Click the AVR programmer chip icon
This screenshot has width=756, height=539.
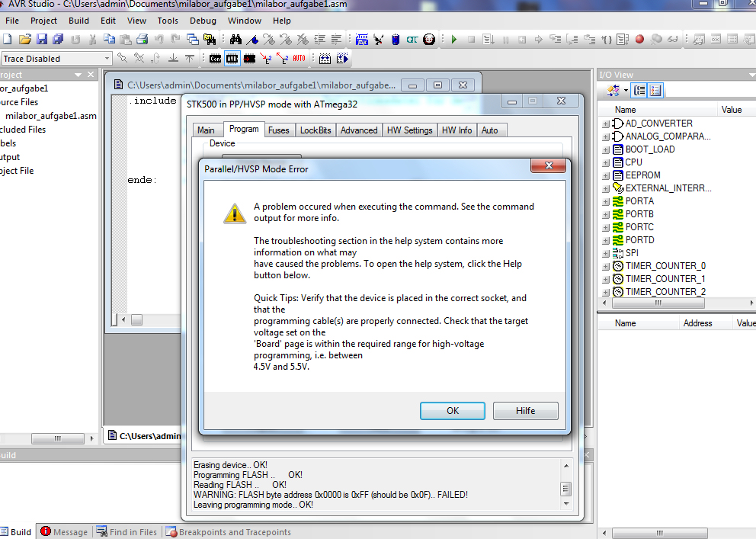pos(232,59)
